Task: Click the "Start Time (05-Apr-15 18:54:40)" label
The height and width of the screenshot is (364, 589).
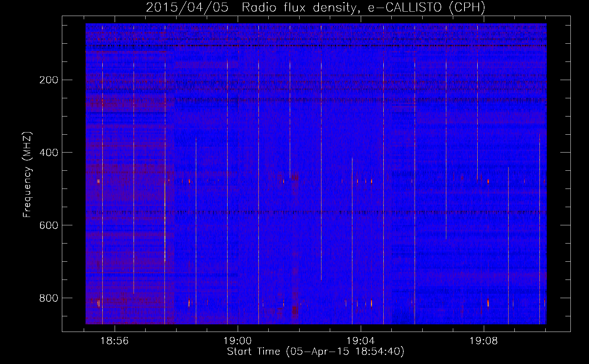Action: [x=316, y=352]
